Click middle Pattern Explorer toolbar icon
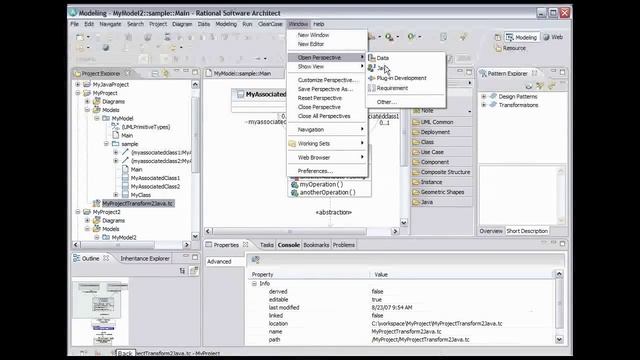Image resolution: width=640 pixels, height=360 pixels. [x=540, y=86]
